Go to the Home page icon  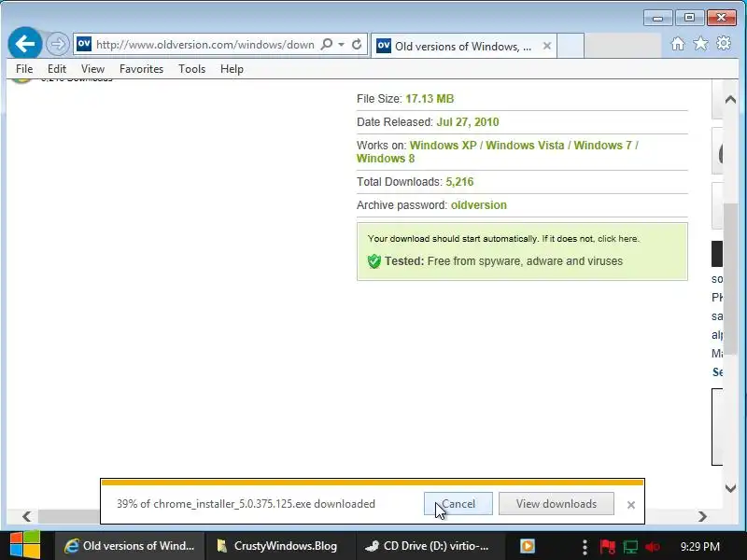pyautogui.click(x=678, y=44)
